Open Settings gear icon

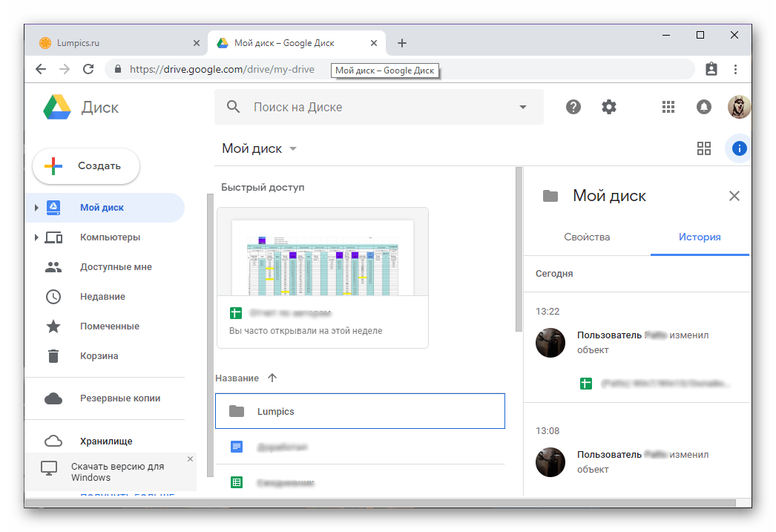click(609, 107)
